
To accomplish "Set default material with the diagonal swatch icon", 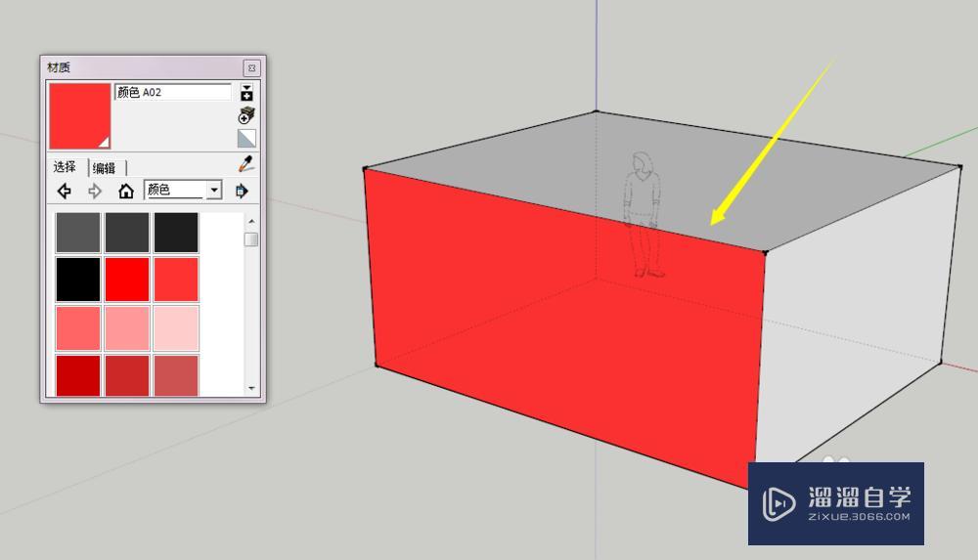I will (x=246, y=139).
